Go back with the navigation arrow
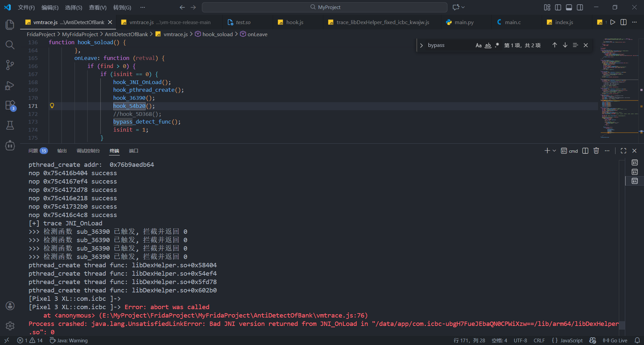The height and width of the screenshot is (345, 644). point(182,7)
